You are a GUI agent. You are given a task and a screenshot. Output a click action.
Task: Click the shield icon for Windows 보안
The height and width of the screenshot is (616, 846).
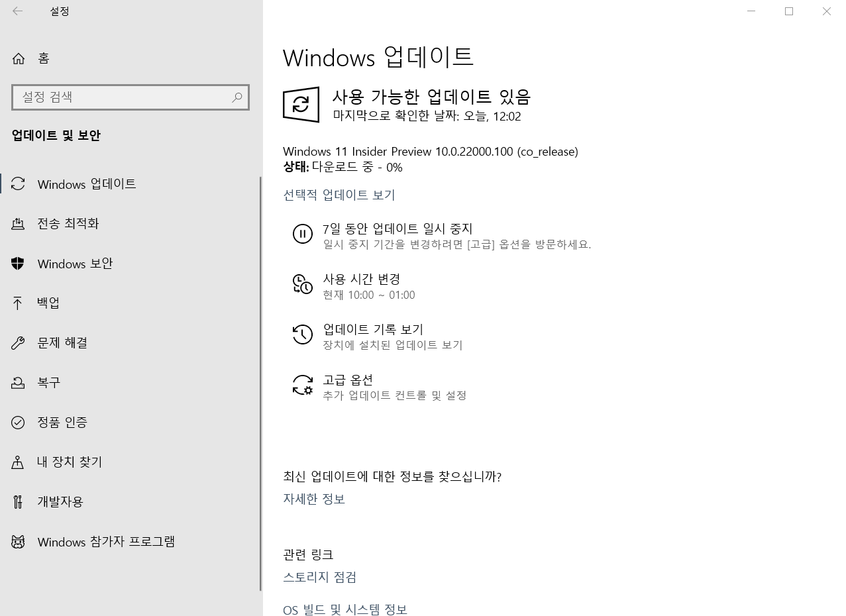tap(18, 264)
